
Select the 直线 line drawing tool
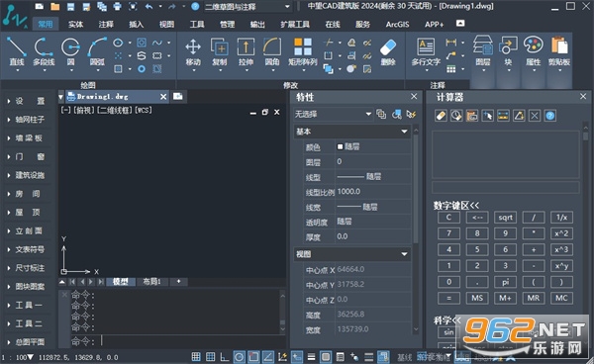[16, 52]
